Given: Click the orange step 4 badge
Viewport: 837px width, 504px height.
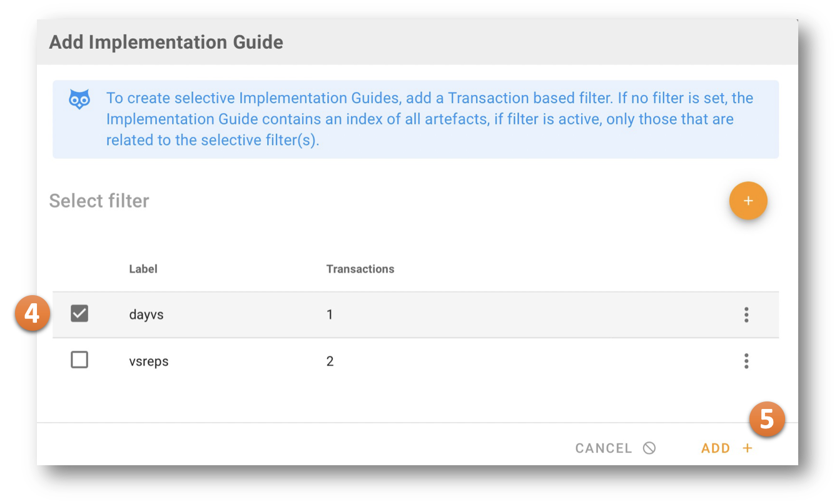Looking at the screenshot, I should pos(32,314).
